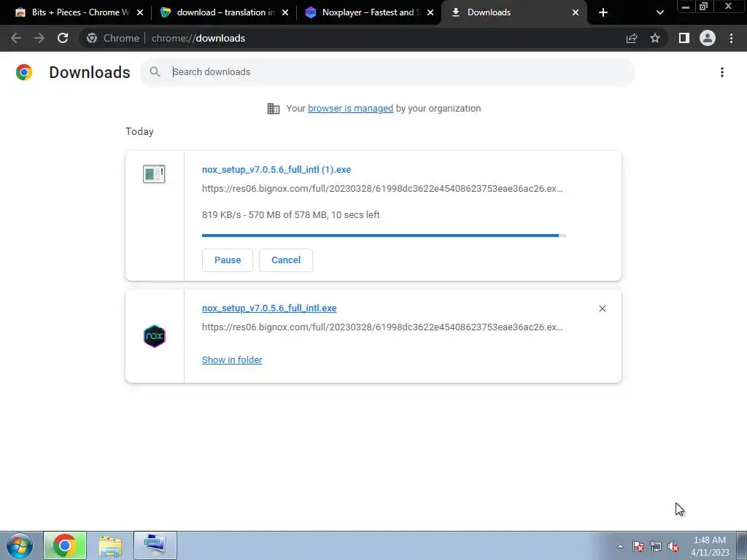Close the Downloads tab
The width and height of the screenshot is (747, 560).
pos(576,12)
